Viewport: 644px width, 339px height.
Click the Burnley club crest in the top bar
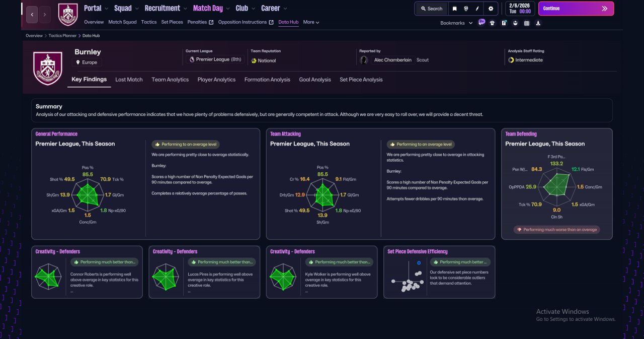(x=68, y=15)
